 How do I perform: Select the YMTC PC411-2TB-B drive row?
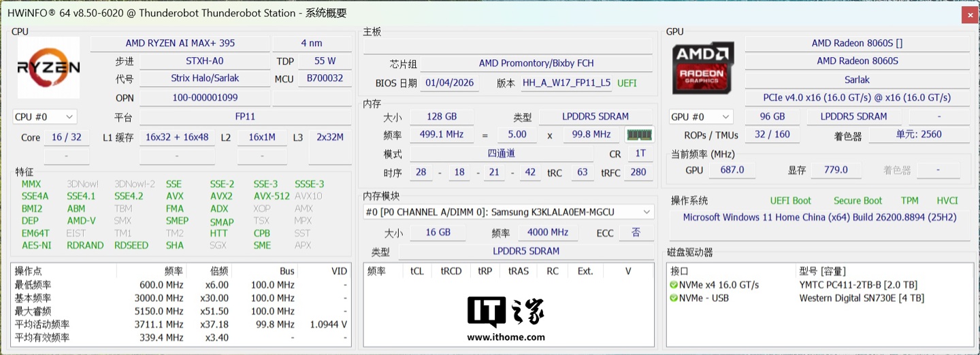point(819,285)
